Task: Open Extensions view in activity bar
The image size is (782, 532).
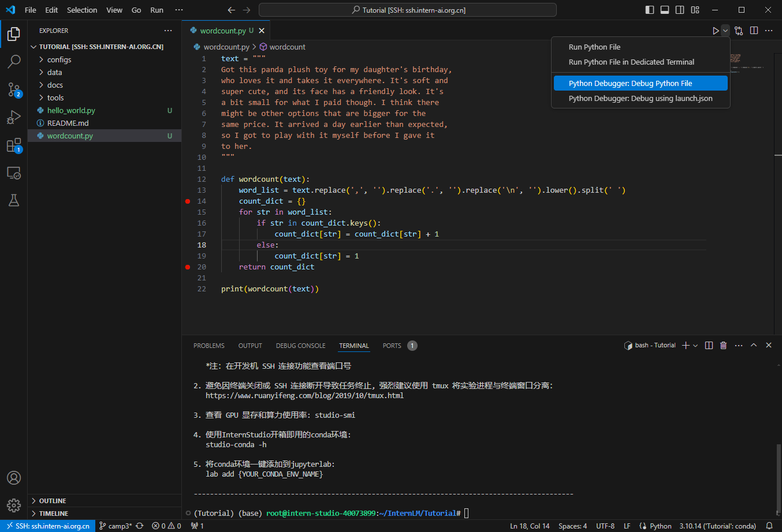Action: point(14,145)
